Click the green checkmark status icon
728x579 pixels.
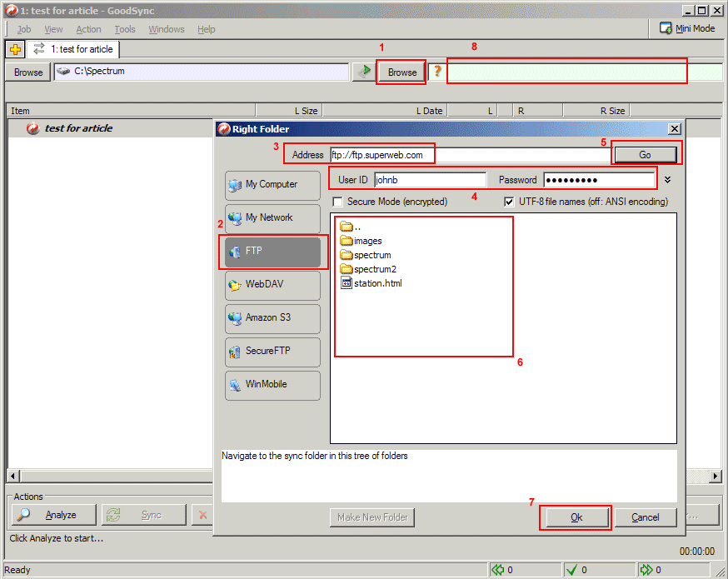(572, 570)
